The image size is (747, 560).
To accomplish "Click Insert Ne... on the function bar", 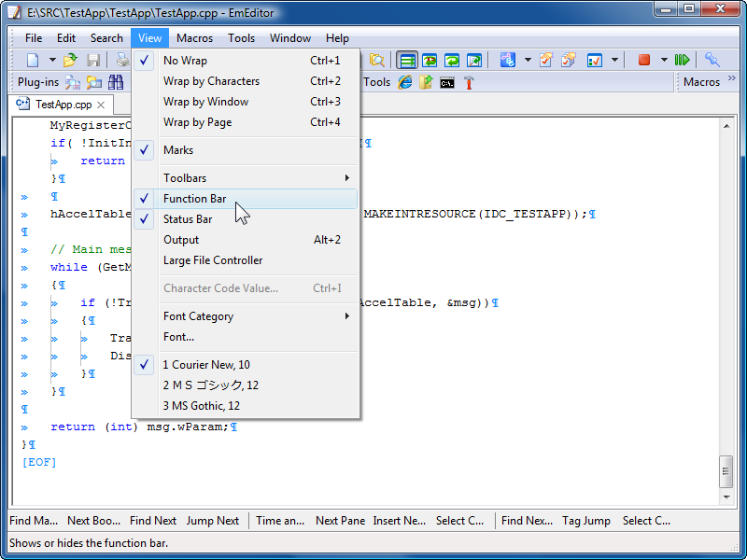I will pos(400,521).
